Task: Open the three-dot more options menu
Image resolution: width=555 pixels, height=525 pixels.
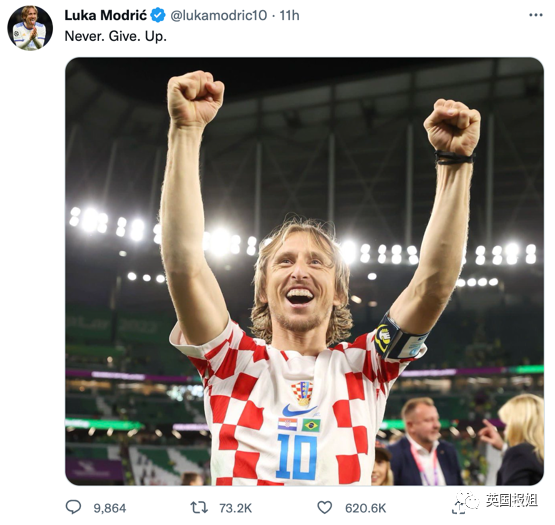Action: point(536,15)
